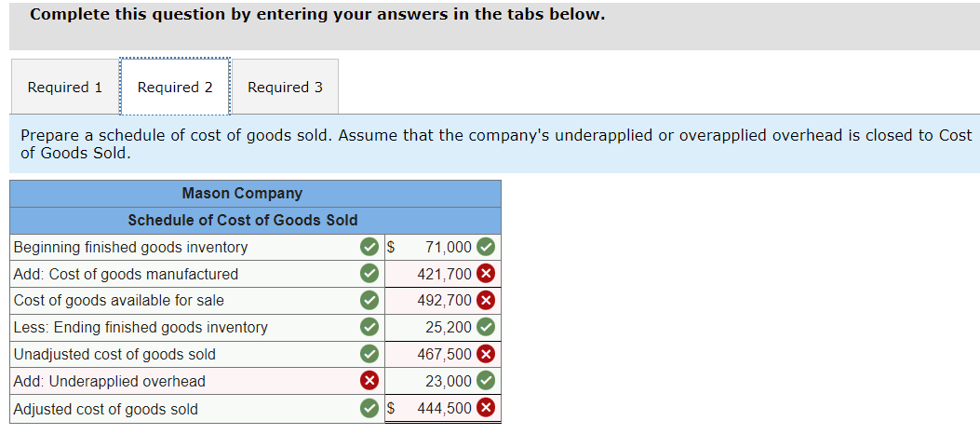Click red X icon beside 444,500 total

click(x=486, y=409)
